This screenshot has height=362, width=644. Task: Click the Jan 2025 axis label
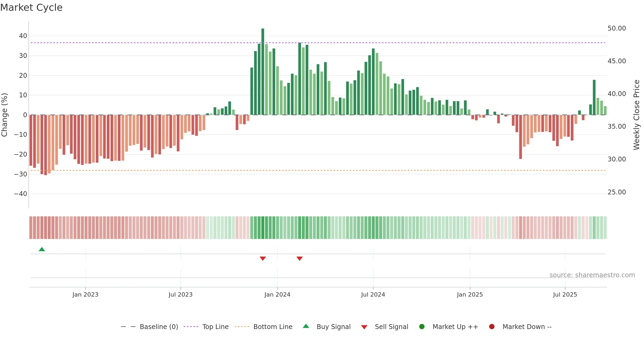[x=470, y=295]
